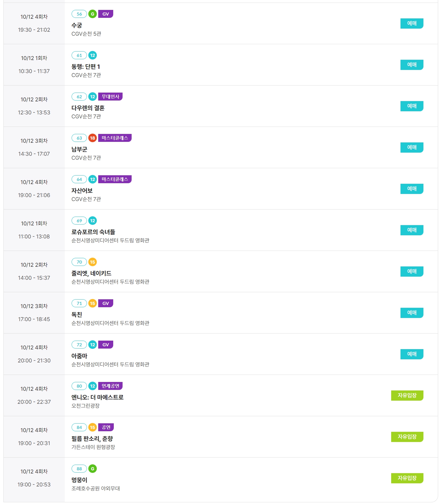439x504 pixels.
Task: Click the 무대인사 badge on 다우렌의 결혼
Action: point(110,97)
